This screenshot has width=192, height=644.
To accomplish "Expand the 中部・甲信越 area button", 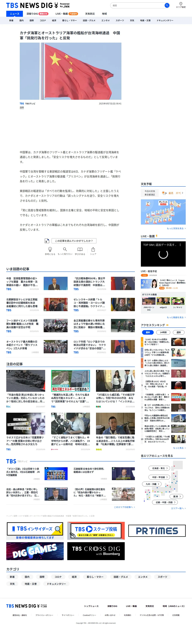I will (160, 477).
